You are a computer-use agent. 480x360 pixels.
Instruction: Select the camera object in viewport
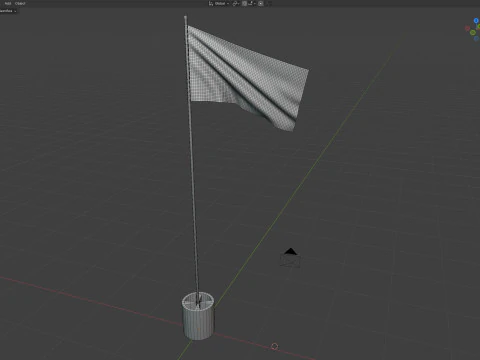point(290,258)
